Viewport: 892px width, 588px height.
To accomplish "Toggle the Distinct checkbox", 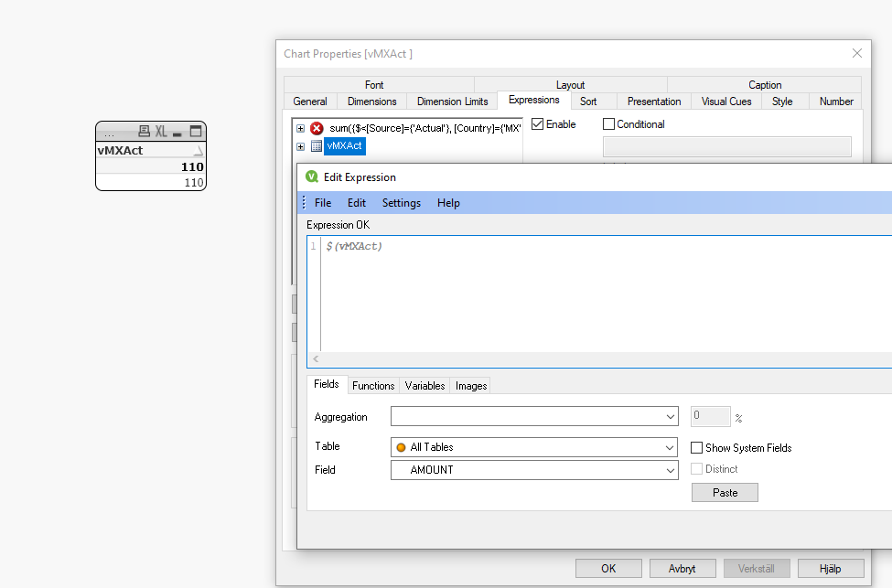I will click(696, 469).
